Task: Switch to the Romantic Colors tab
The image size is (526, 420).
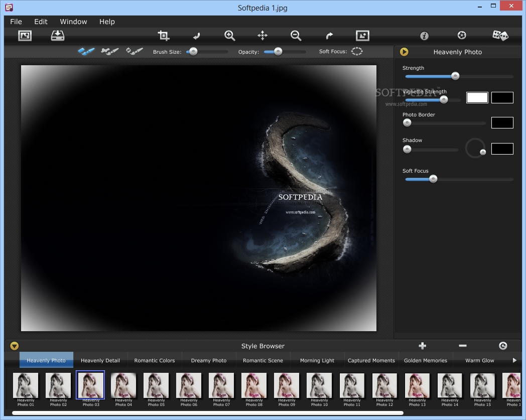Action: point(155,360)
